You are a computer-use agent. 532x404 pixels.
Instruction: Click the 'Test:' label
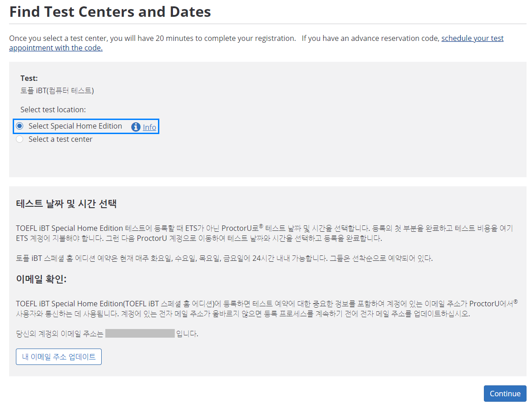point(29,78)
